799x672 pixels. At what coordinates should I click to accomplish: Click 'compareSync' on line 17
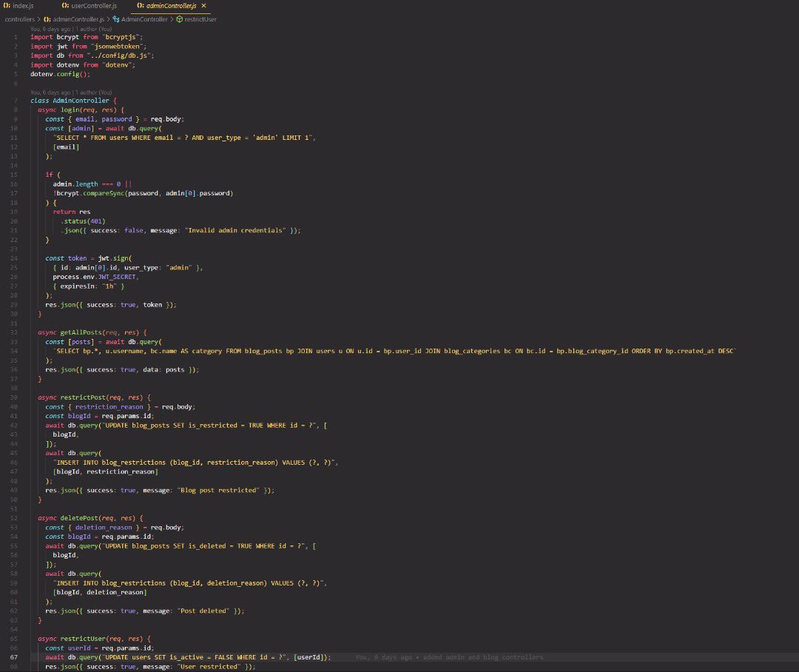pyautogui.click(x=104, y=193)
